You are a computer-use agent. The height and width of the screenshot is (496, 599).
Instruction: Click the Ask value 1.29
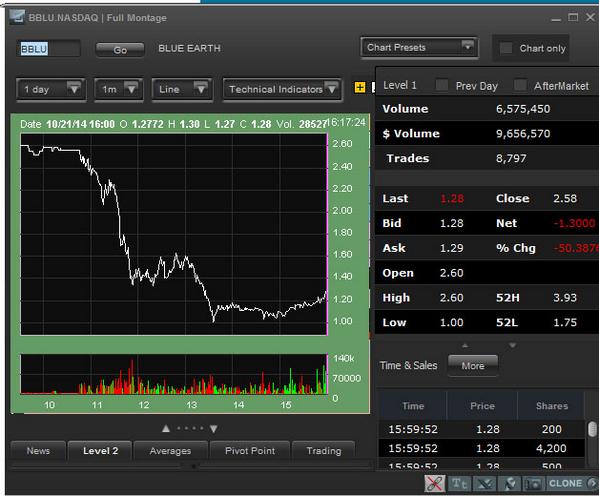coord(452,248)
